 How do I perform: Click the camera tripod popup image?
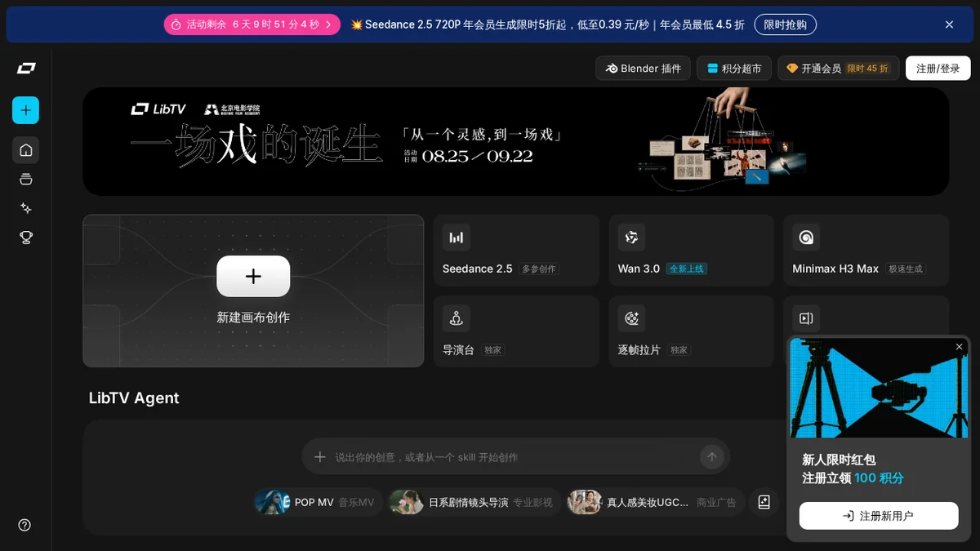[x=879, y=388]
